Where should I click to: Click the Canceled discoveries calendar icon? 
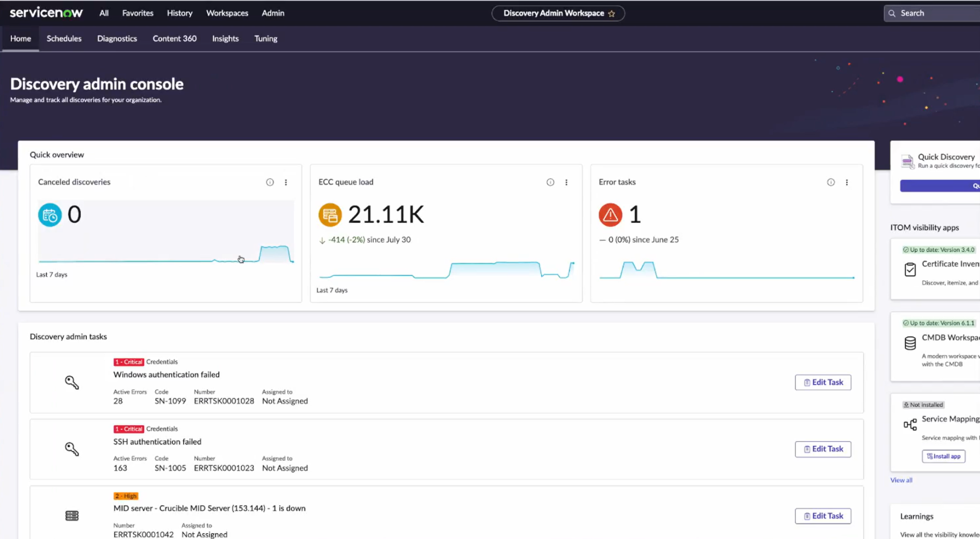[x=49, y=215]
